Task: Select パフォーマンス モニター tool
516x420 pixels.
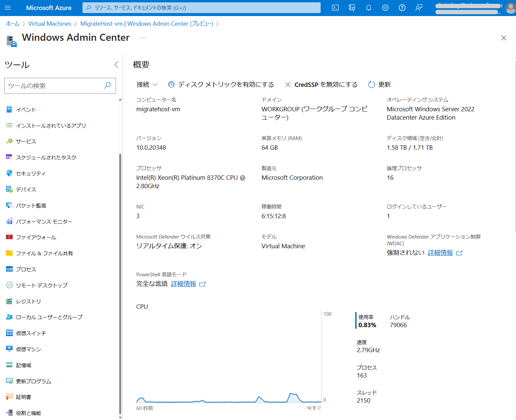Action: tap(44, 222)
